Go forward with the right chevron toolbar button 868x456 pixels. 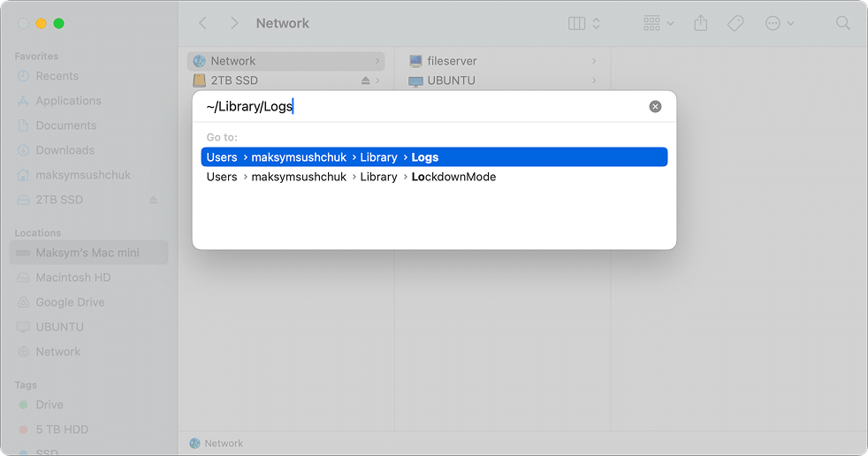tap(234, 23)
